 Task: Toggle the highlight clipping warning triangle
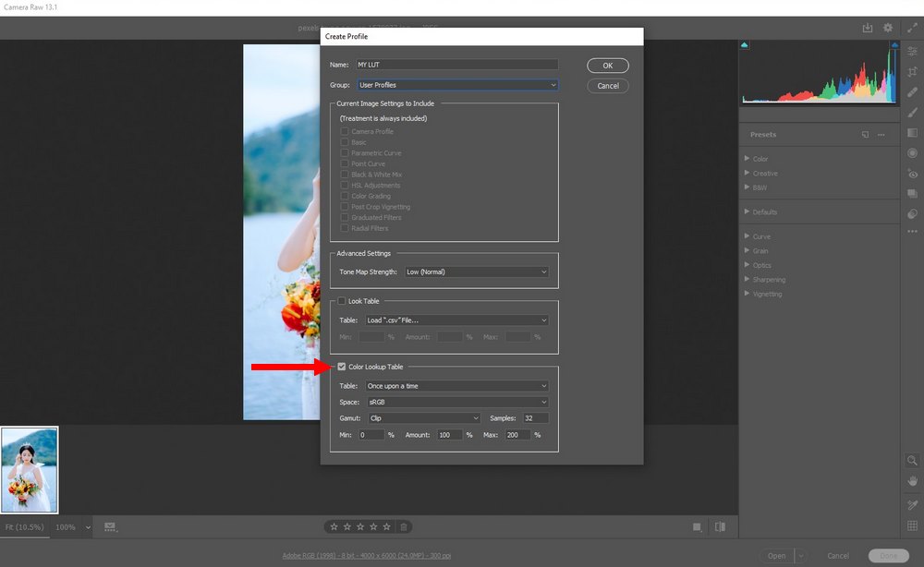pyautogui.click(x=894, y=44)
